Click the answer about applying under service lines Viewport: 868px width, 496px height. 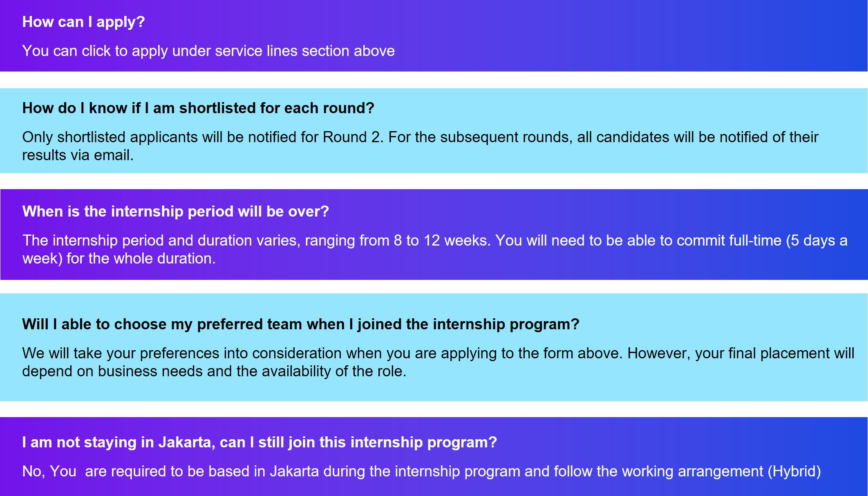point(208,51)
